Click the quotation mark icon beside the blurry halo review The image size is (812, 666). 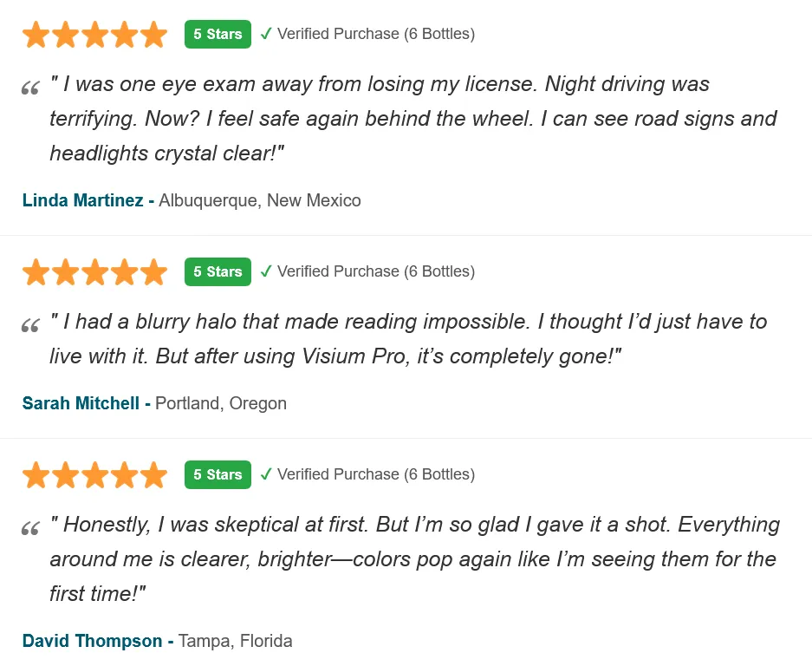tap(30, 325)
